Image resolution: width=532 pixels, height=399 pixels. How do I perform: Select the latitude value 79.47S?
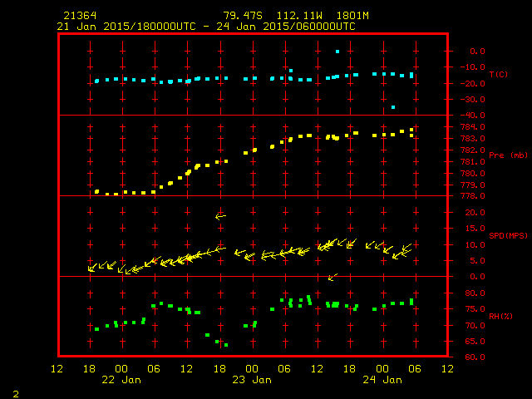click(243, 16)
